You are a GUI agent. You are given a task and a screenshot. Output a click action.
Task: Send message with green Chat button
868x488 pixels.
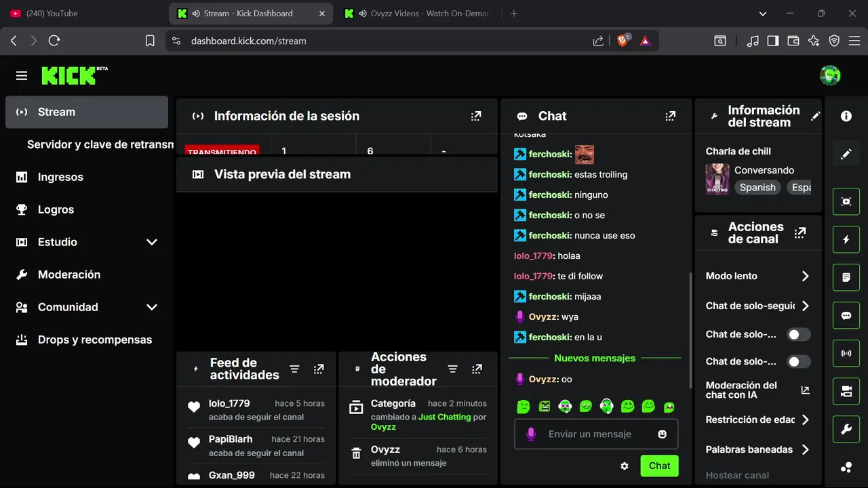click(659, 466)
